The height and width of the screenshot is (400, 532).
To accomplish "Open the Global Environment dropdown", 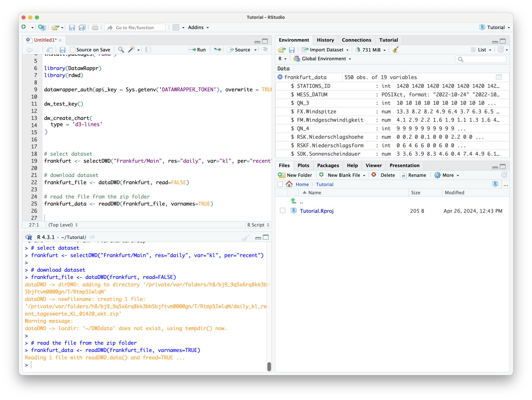I will 323,59.
